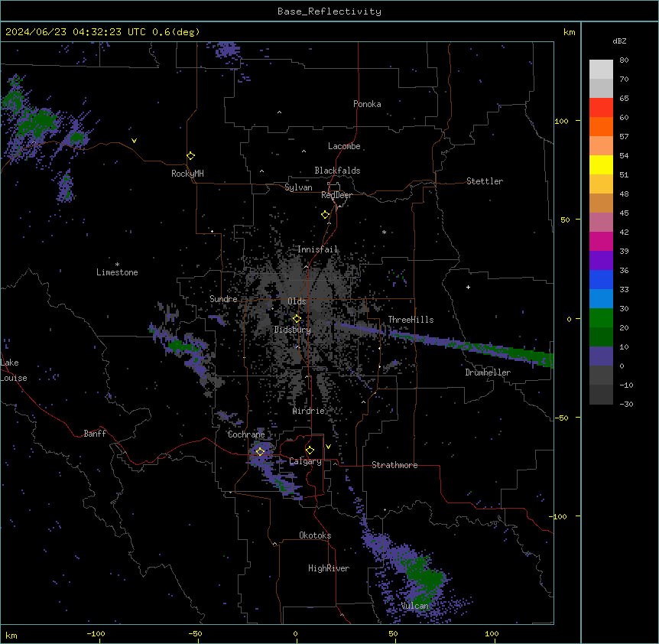Screen dimensions: 659x644
Task: Click the RedDeer city label
Action: 336,195
